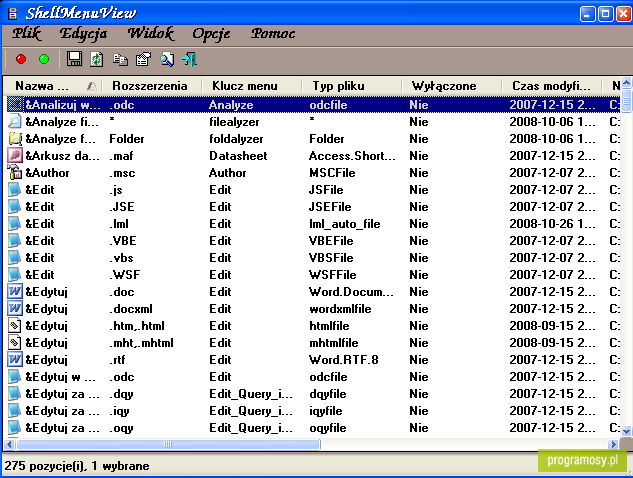633x478 pixels.
Task: Click the 'VBEFile' file type cell
Action: (331, 240)
